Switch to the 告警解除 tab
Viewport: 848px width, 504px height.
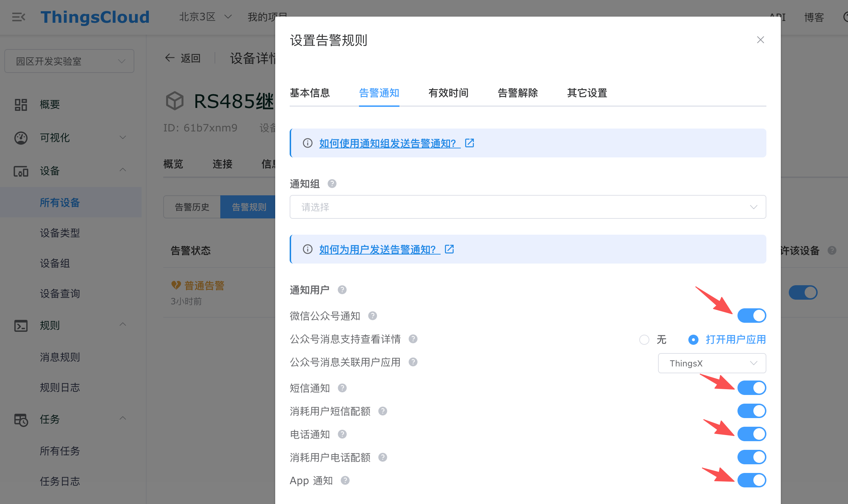pos(518,93)
